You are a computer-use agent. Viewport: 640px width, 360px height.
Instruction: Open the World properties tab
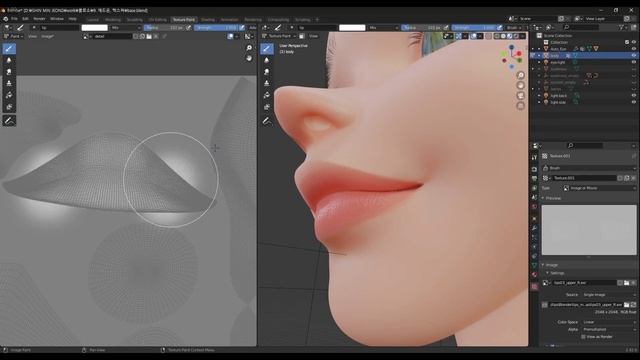click(534, 207)
